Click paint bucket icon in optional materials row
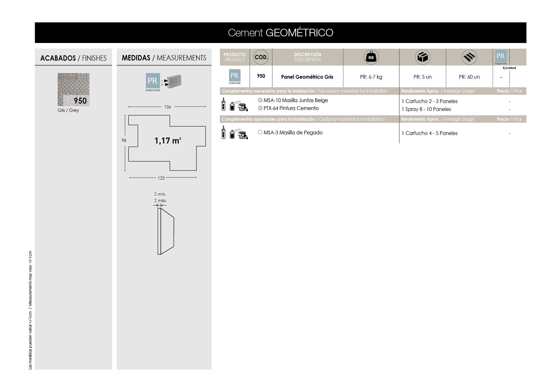555x392 pixels. coord(243,135)
